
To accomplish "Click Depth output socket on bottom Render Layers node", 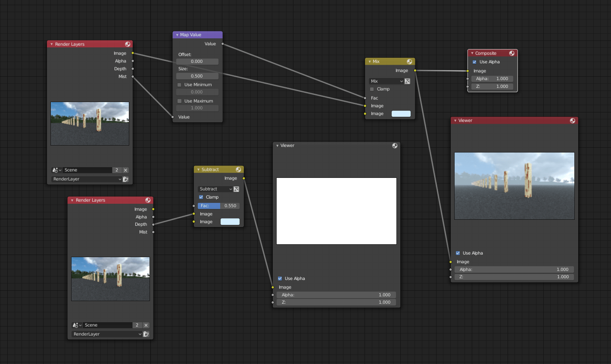I will click(x=153, y=224).
